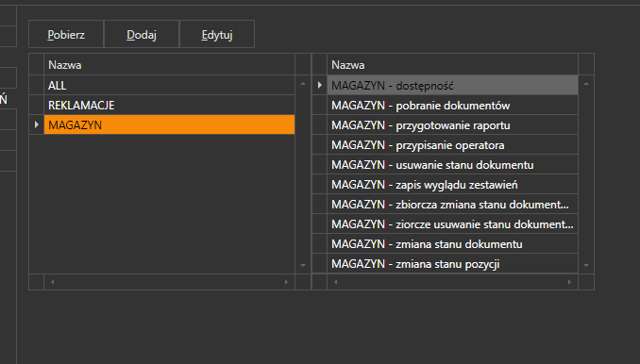Select row MAGAZYN - pobranie dokumentów

coord(452,106)
